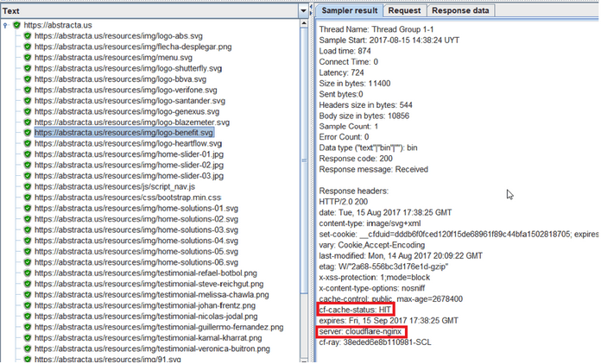Click the cf-cache-status: HIT header line
The image size is (601, 364).
[x=357, y=309]
